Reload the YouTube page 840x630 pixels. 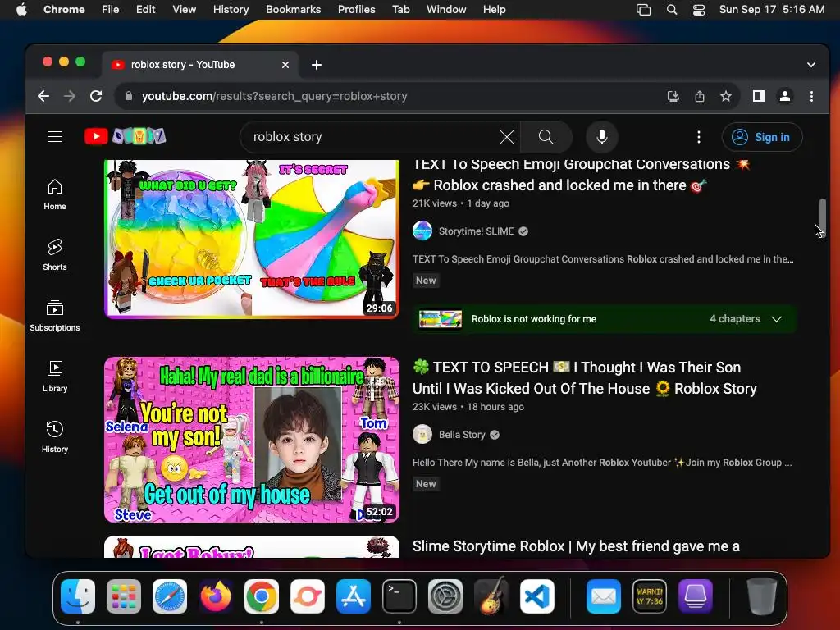(96, 96)
